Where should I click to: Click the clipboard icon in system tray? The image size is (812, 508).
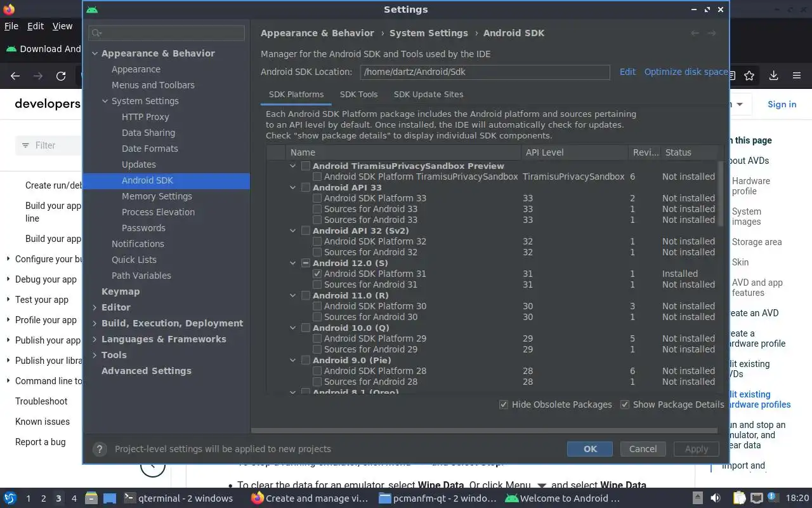pyautogui.click(x=739, y=498)
